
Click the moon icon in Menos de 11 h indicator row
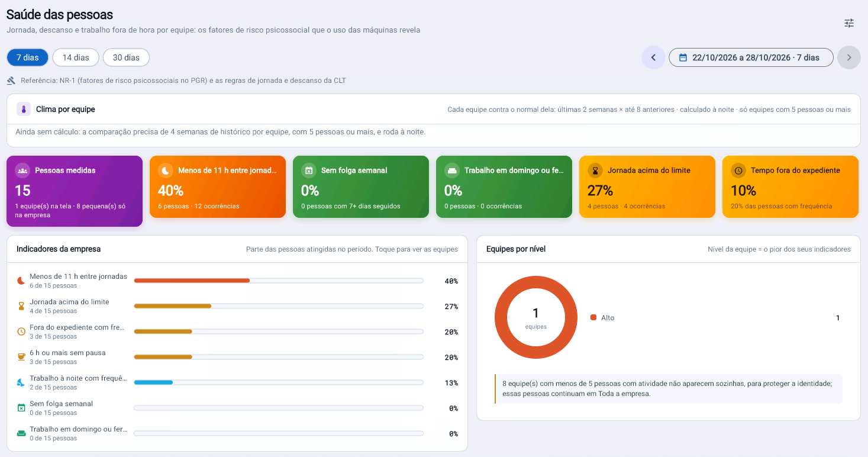[x=21, y=281]
